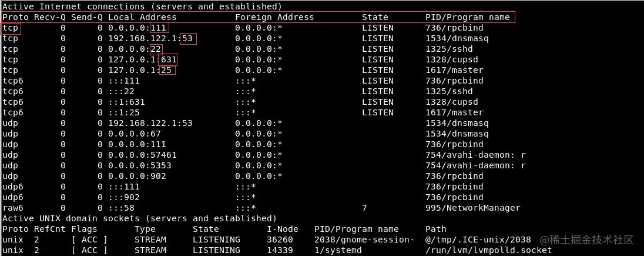Viewport: 644px width, 256px height.
Task: Click LISTENING state in the 14339 row
Action: coord(216,250)
